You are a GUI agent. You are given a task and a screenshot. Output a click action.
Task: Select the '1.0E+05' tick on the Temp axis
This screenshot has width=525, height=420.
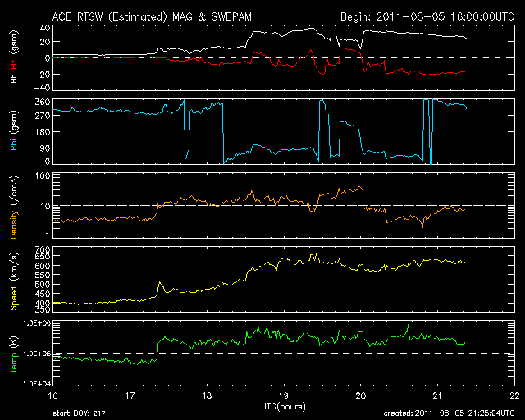click(37, 354)
